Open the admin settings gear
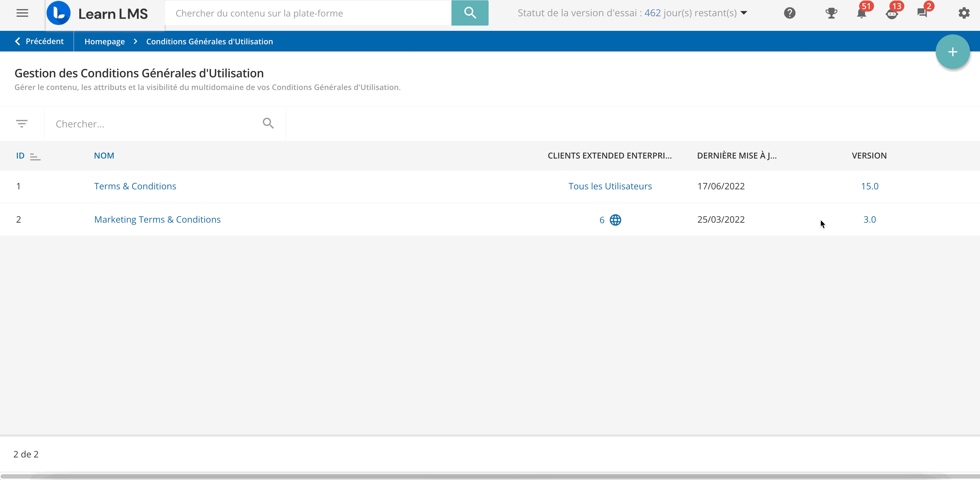980x480 pixels. [964, 13]
